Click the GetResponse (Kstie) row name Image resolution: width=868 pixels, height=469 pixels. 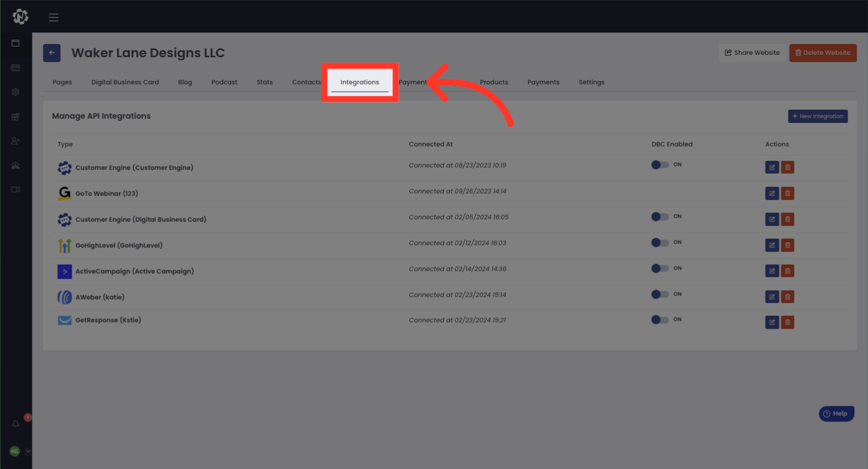108,320
